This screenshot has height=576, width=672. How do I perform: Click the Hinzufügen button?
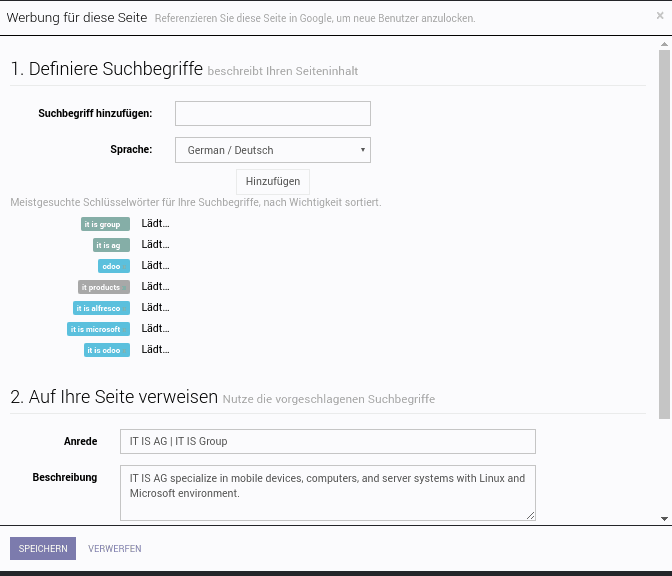[x=273, y=182]
